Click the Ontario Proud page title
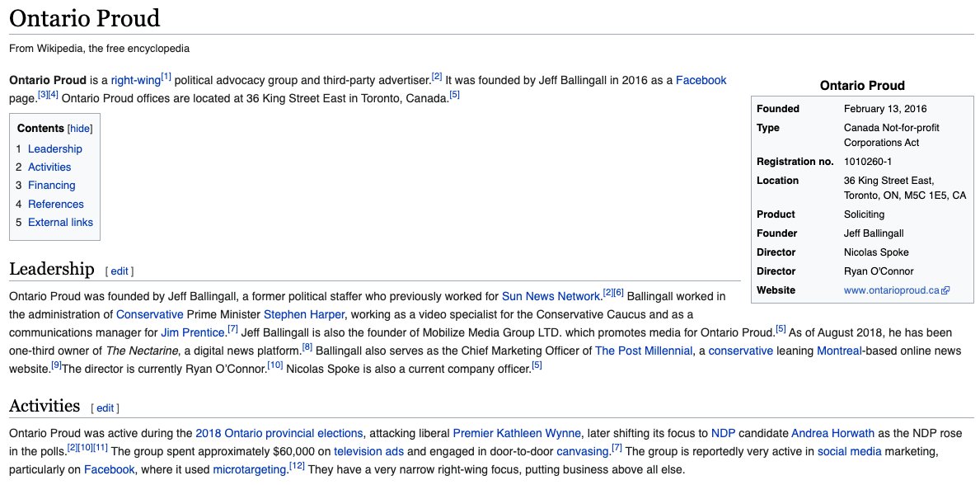980x485 pixels. [x=85, y=18]
